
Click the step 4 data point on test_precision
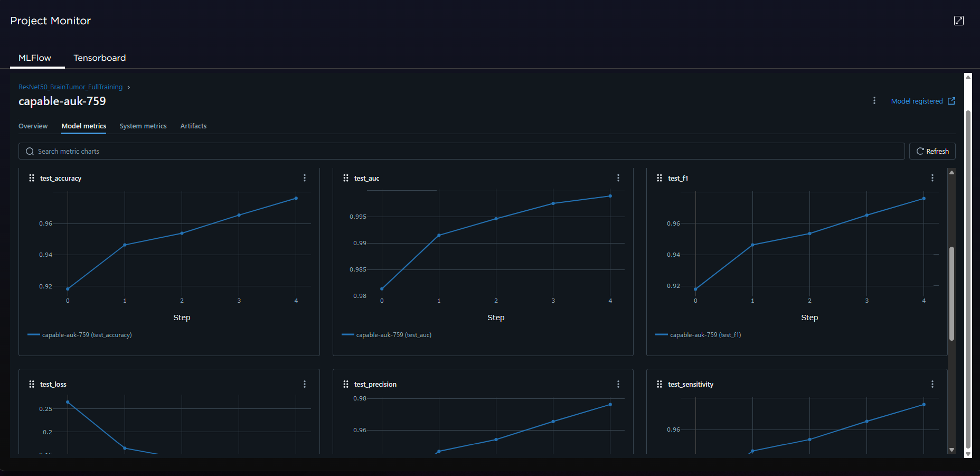[x=610, y=405]
